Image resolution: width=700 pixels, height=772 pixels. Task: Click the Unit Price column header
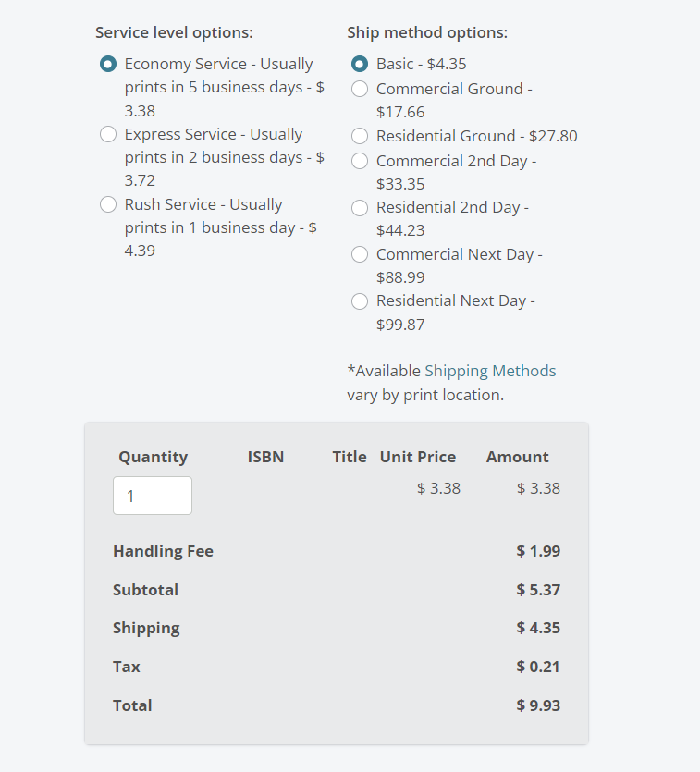[417, 457]
